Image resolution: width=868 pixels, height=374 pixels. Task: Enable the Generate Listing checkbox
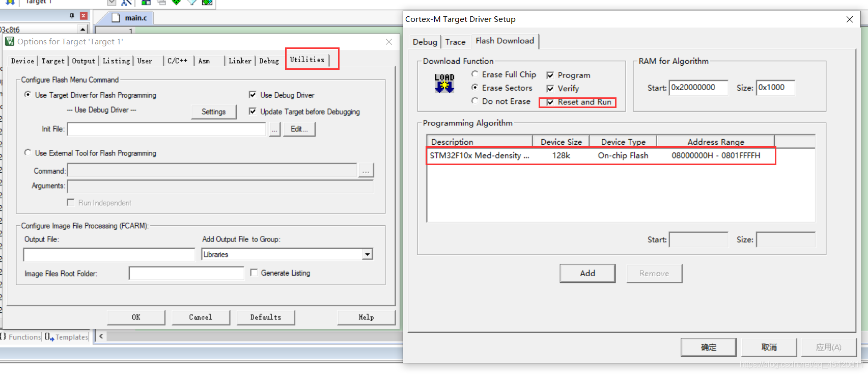254,273
